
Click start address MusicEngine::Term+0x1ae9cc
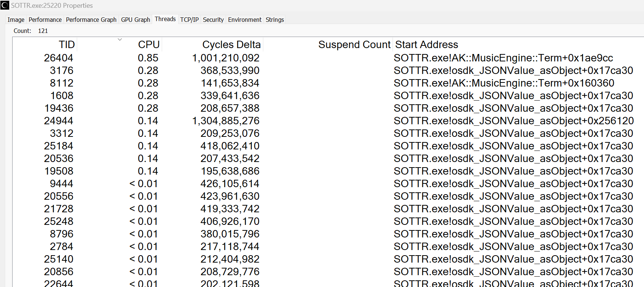[503, 58]
